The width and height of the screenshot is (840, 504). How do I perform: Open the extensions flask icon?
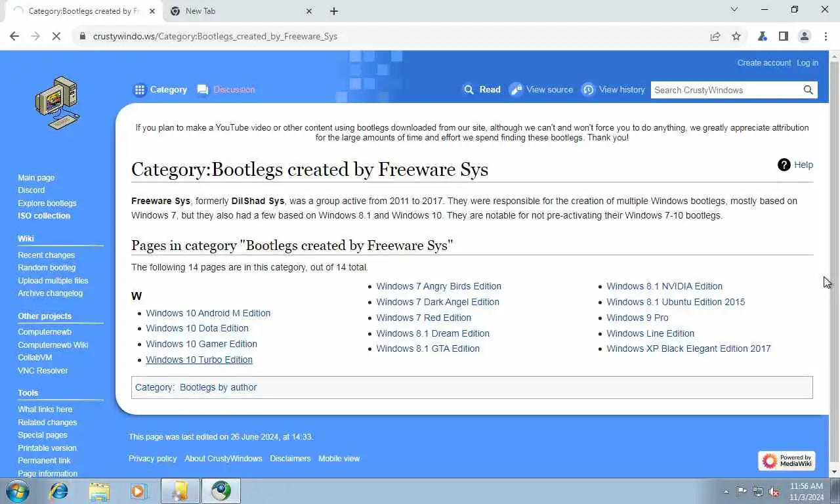763,36
